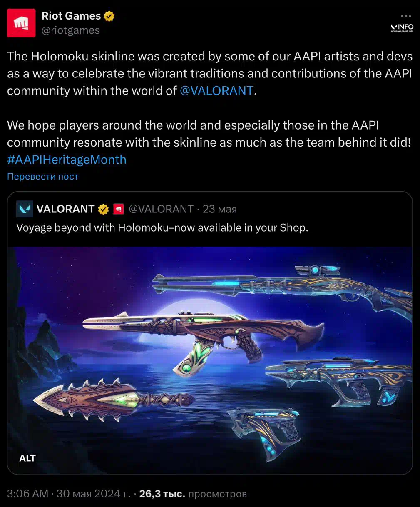Click the Riot affiliation badge beside VALORANT
Screen dimensions: 420x507
[119, 209]
